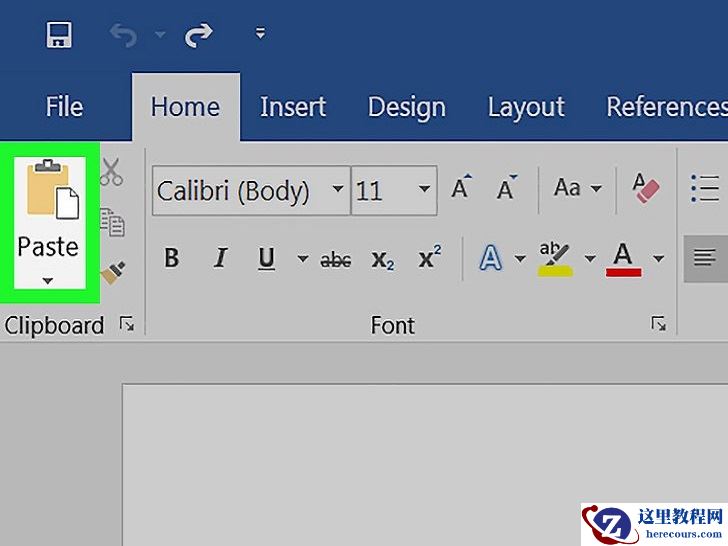Apply Text Effects with the outlined A icon
Viewport: 728px width, 546px height.
click(490, 259)
